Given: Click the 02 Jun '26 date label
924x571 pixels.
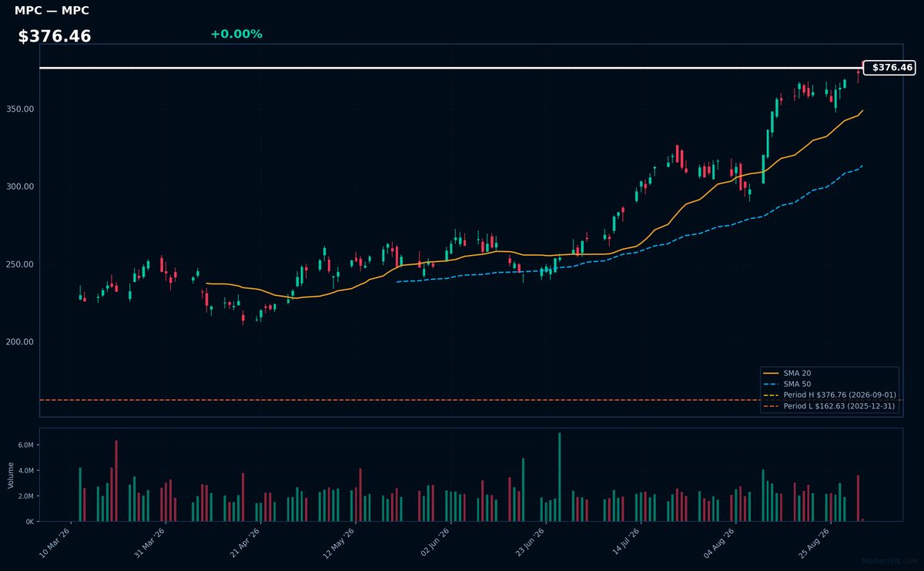Looking at the screenshot, I should tap(434, 542).
